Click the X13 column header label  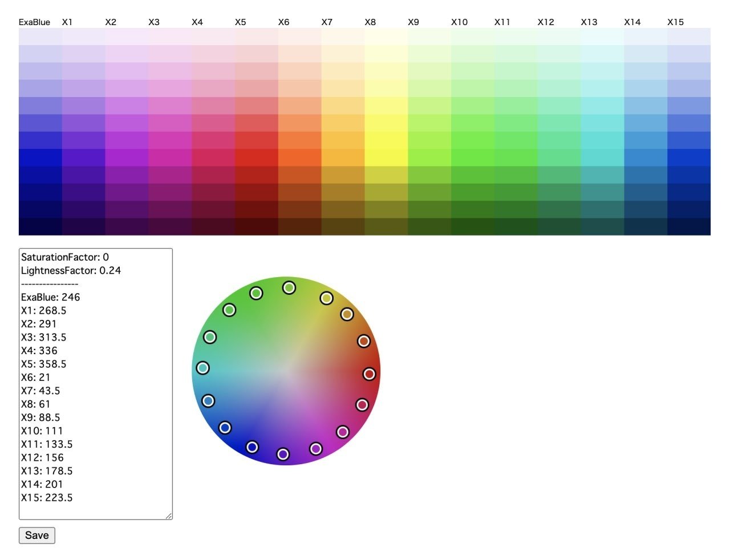coord(589,22)
